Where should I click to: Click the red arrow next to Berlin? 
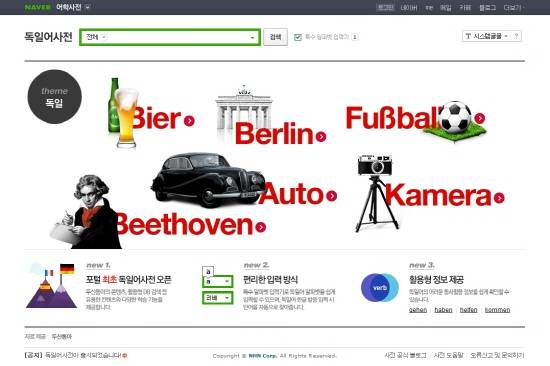(321, 137)
